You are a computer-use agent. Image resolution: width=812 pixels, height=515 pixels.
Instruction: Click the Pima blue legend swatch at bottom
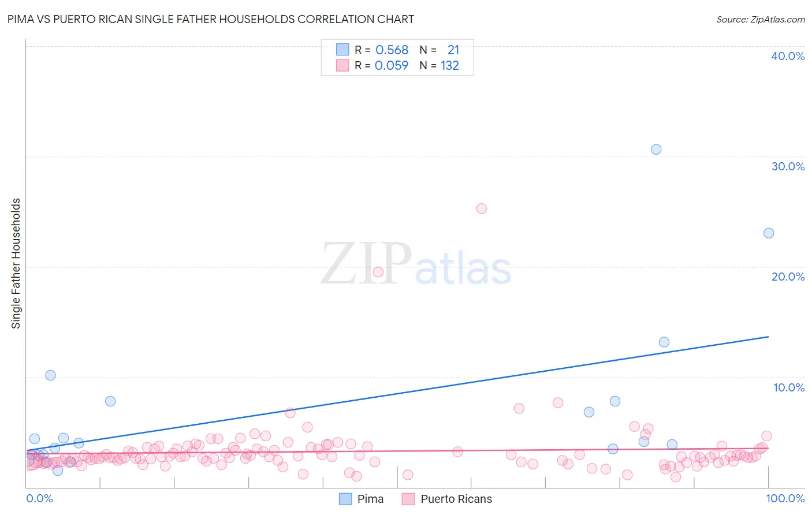coord(345,499)
